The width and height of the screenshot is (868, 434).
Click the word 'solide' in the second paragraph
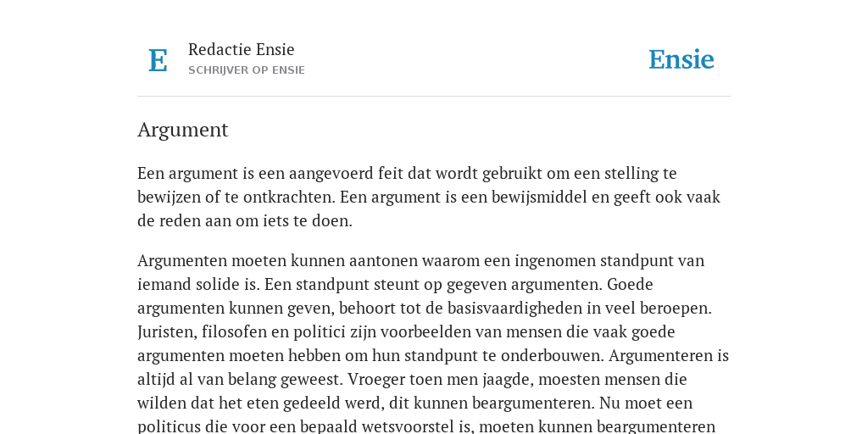click(218, 285)
